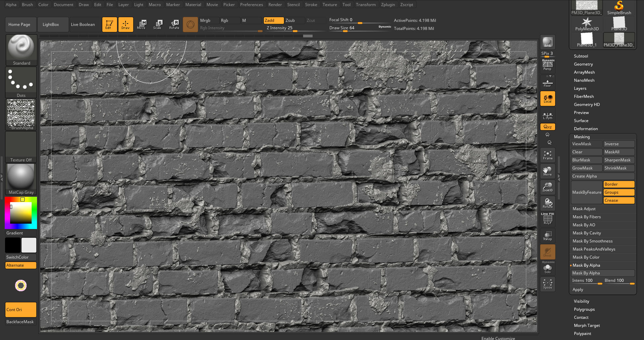The width and height of the screenshot is (644, 340).
Task: Expand the Polygroups subpalette
Action: pos(584,309)
